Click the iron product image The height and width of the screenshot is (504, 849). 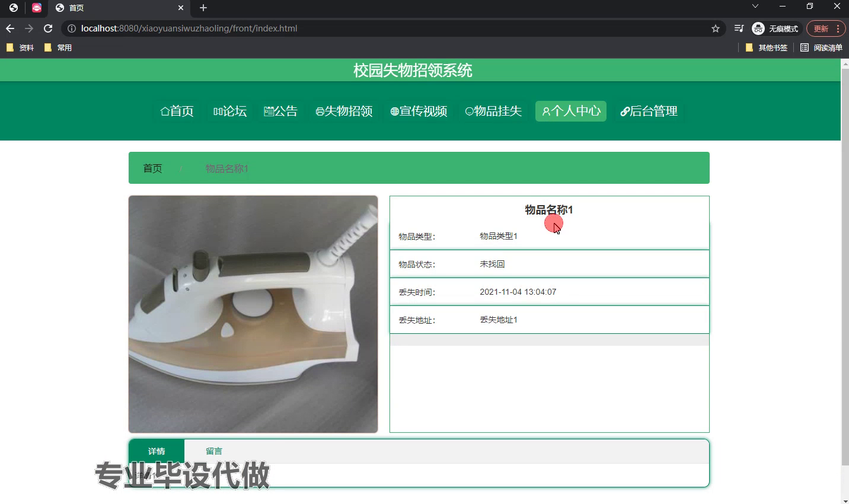pyautogui.click(x=253, y=314)
